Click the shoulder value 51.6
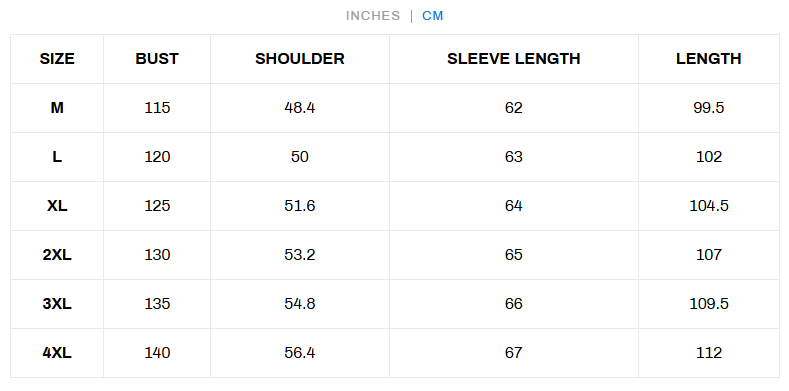The height and width of the screenshot is (391, 789). pos(300,206)
